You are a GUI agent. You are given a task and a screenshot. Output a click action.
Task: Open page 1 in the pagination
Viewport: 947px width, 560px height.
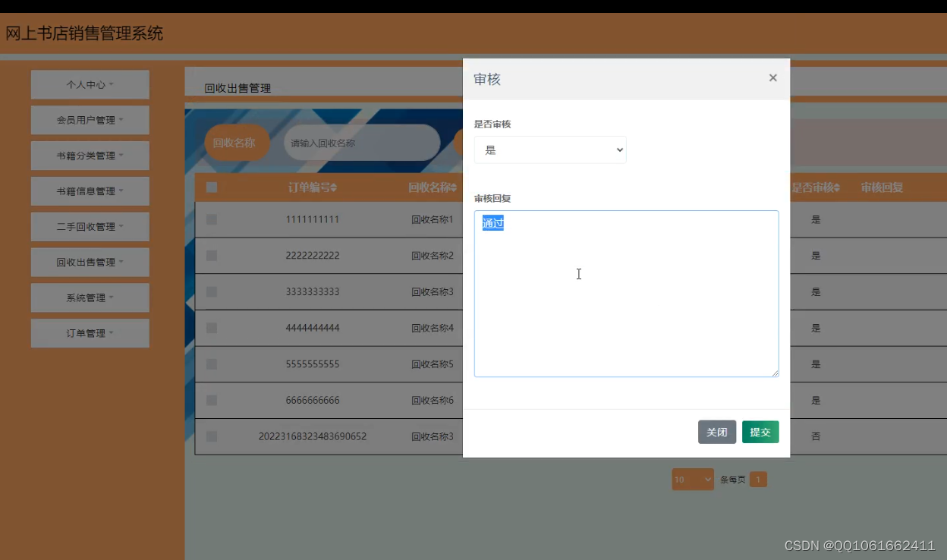(757, 479)
